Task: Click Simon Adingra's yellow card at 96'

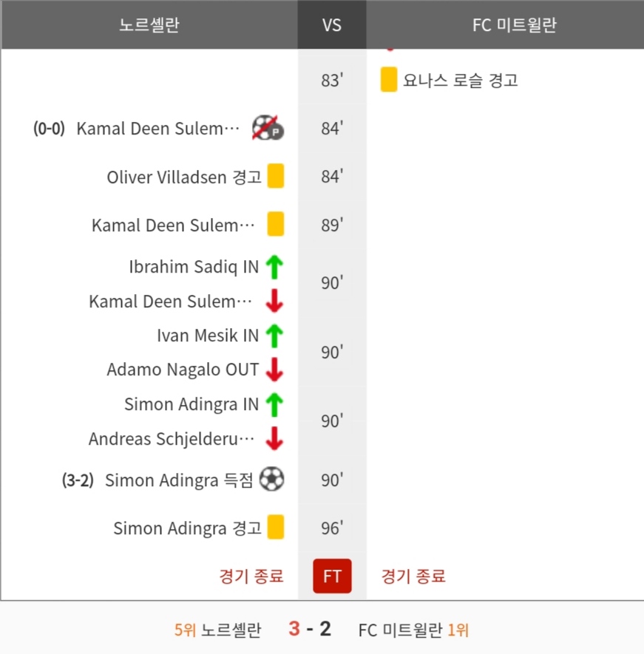Action: (276, 528)
